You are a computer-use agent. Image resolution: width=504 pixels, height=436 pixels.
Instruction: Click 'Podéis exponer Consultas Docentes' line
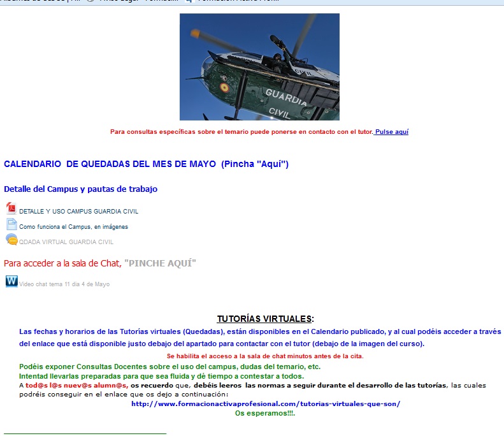[169, 367]
